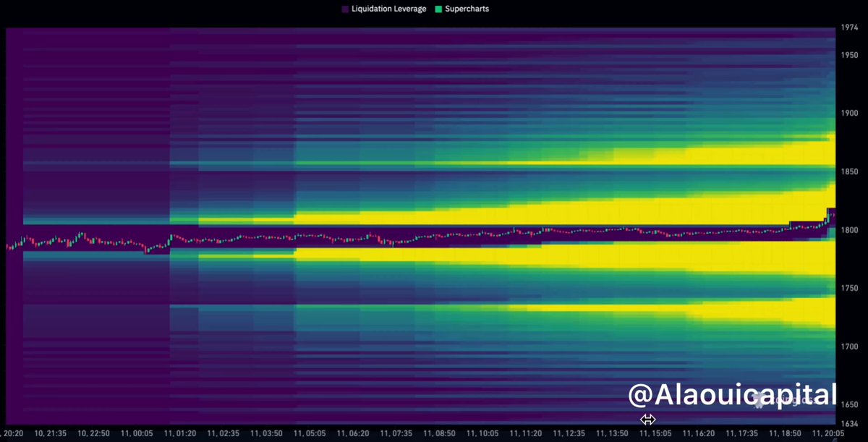This screenshot has width=868, height=442.
Task: Click the 1650 price axis label
Action: click(x=849, y=404)
